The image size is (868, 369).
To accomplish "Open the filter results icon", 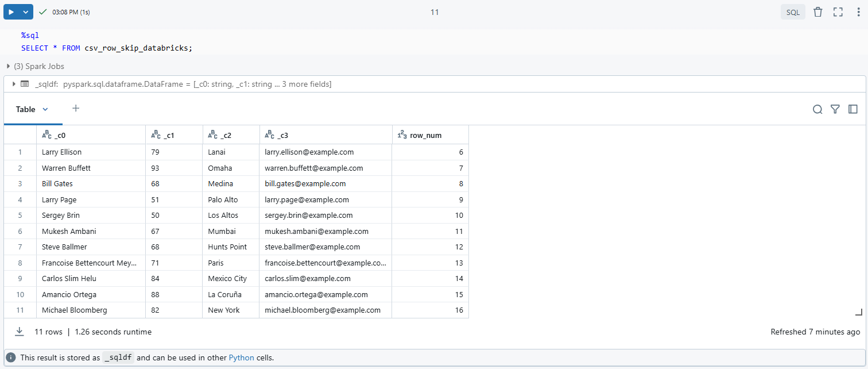I will pos(835,109).
